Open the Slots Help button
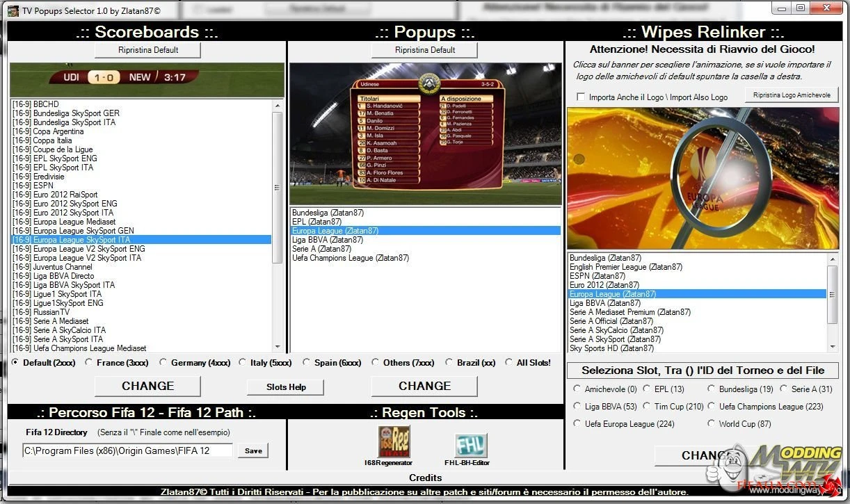 (285, 387)
